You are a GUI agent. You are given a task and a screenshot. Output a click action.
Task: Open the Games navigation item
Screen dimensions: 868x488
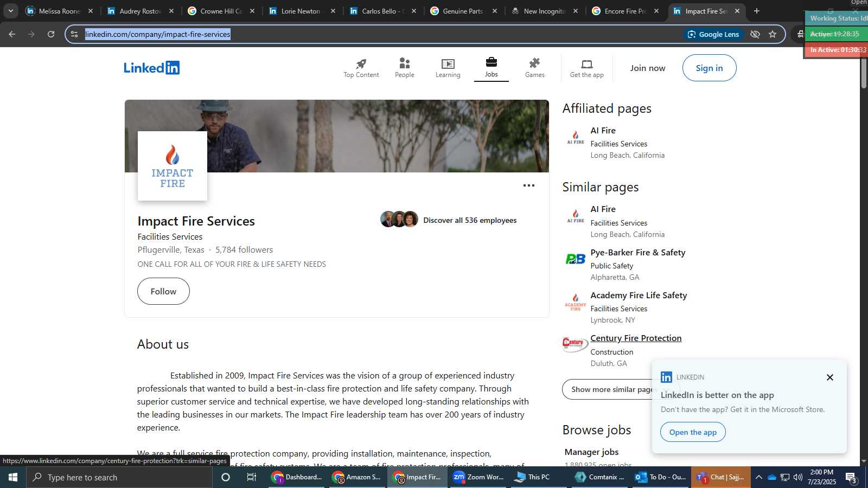pos(535,68)
